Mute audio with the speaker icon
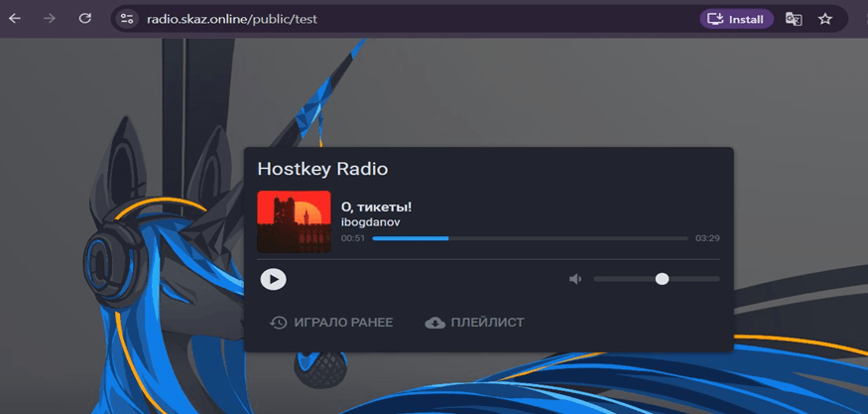Image resolution: width=868 pixels, height=414 pixels. tap(574, 279)
